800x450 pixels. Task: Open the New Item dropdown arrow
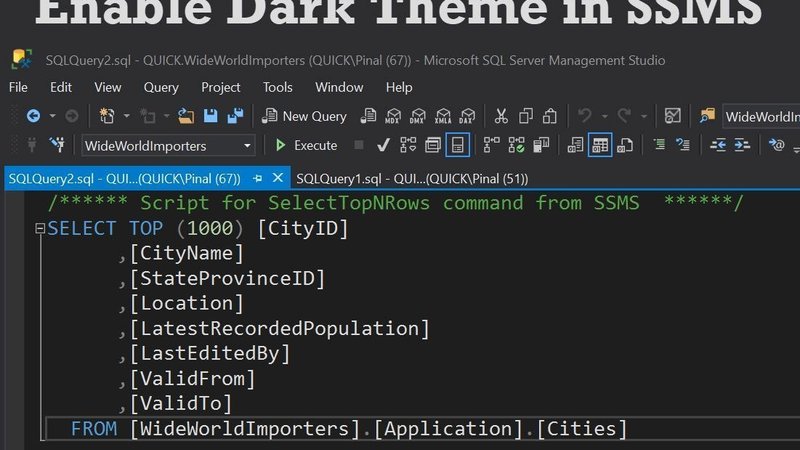click(x=125, y=117)
